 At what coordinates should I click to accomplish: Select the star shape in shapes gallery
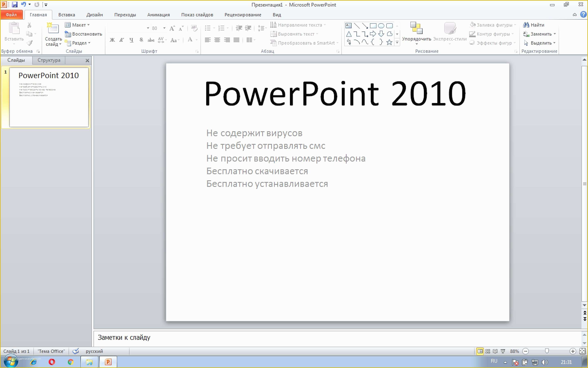(389, 42)
